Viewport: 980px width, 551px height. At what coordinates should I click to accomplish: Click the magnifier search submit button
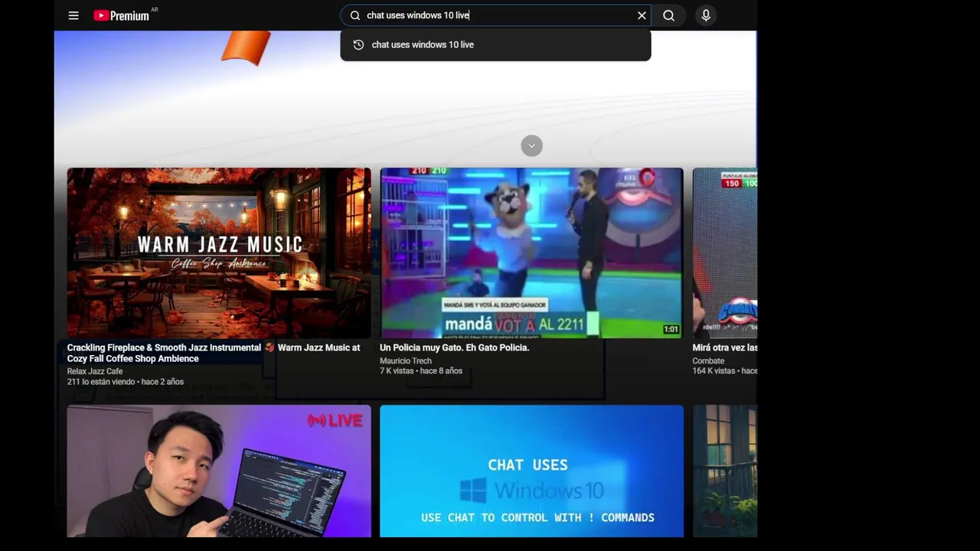tap(669, 15)
